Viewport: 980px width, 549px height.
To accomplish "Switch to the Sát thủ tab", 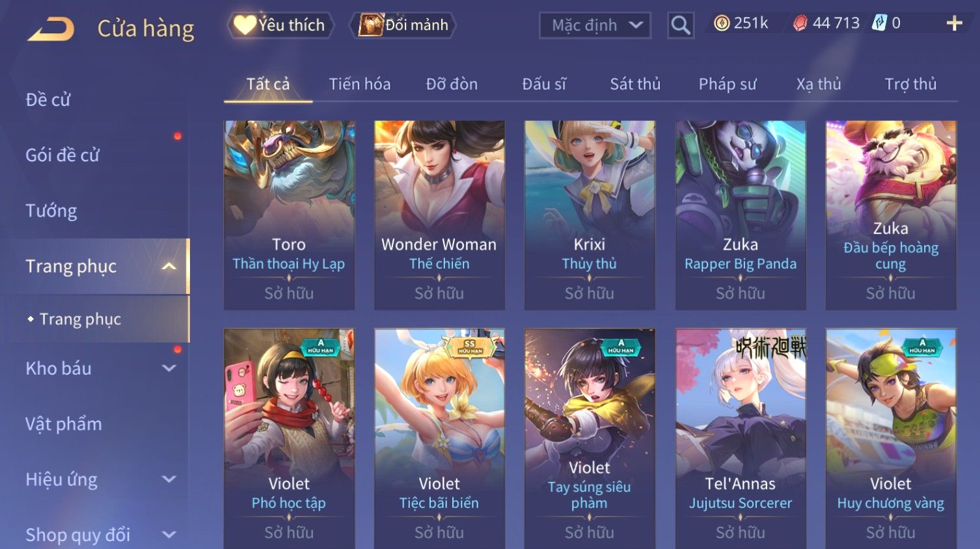I will [635, 84].
